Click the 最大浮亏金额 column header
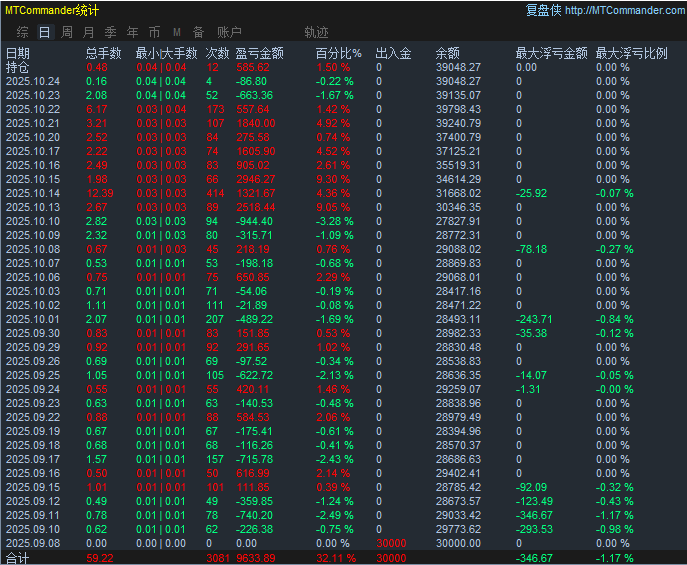The image size is (687, 565). [551, 53]
